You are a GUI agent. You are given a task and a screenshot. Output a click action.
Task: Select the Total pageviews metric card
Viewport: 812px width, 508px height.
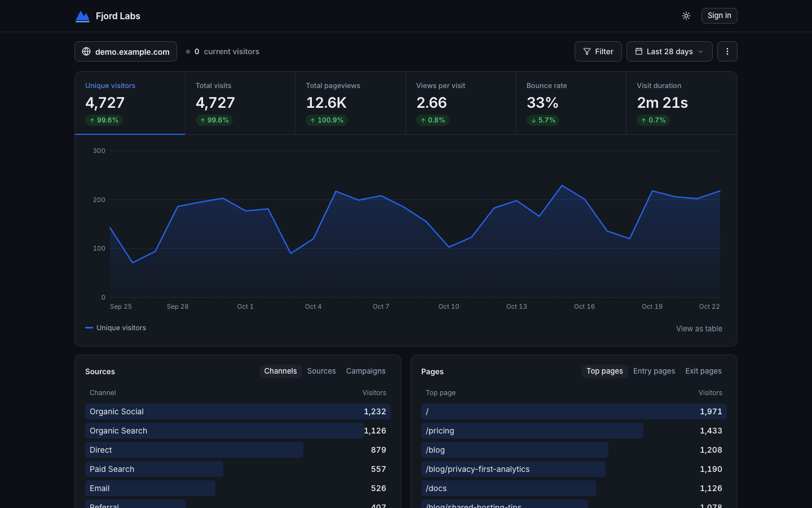pyautogui.click(x=350, y=103)
